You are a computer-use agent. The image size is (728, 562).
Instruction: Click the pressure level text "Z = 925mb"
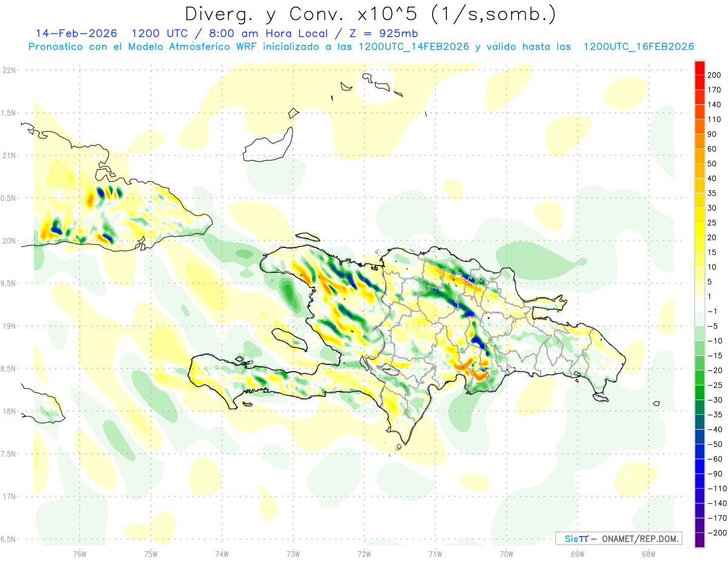point(382,33)
